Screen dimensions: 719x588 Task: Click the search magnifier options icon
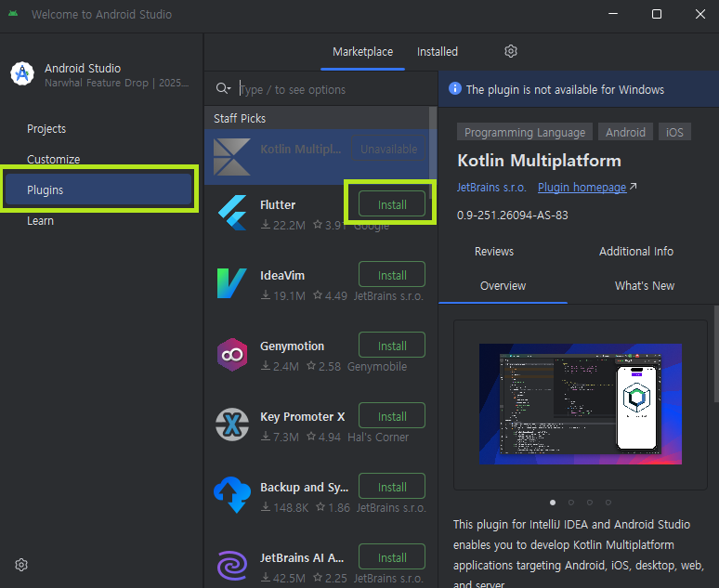(x=223, y=88)
